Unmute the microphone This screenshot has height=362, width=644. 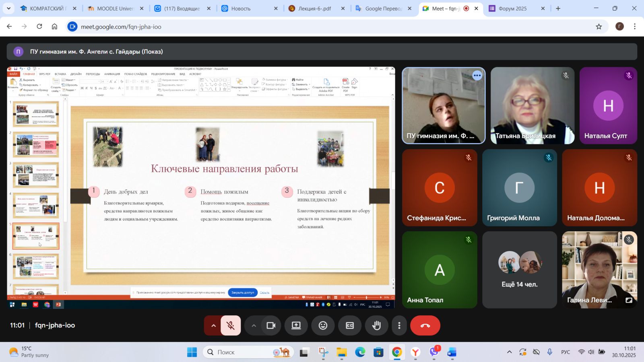tap(231, 325)
